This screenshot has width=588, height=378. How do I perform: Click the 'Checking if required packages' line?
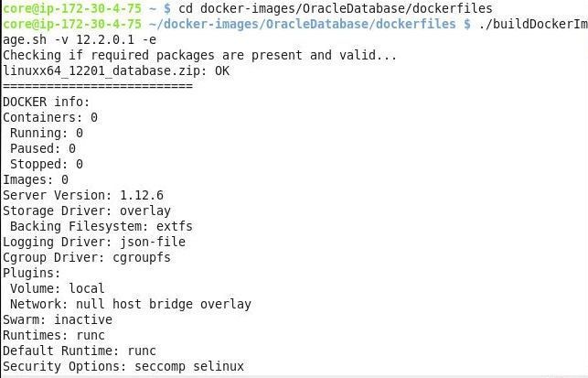pos(199,55)
